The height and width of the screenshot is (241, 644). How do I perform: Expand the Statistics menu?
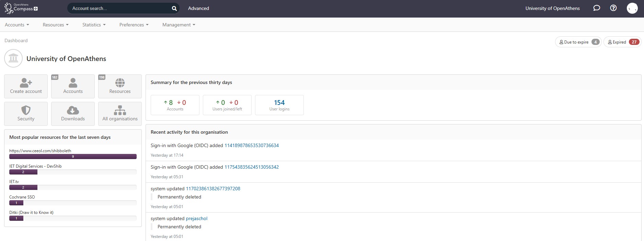[x=94, y=25]
